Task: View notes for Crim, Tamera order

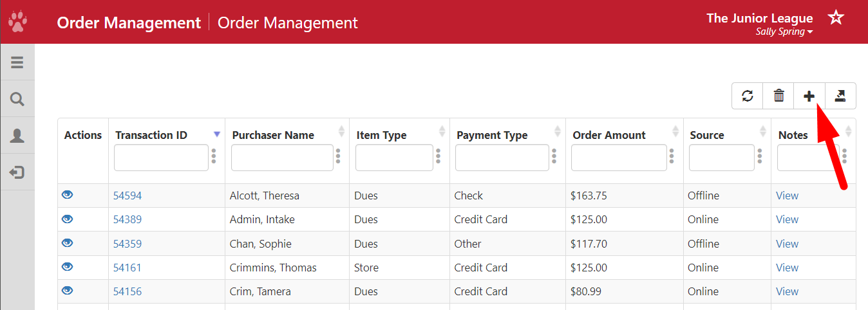Action: (x=787, y=291)
